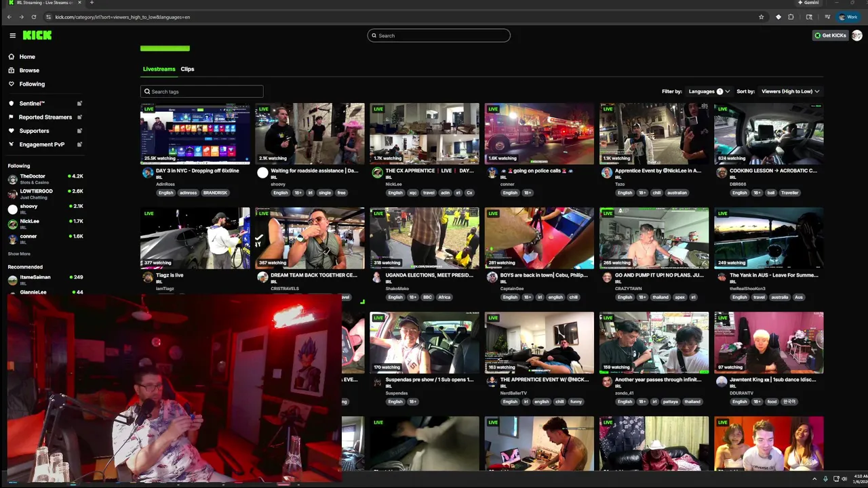Click the australian tag under Tazo
The image size is (868, 488).
tap(677, 192)
